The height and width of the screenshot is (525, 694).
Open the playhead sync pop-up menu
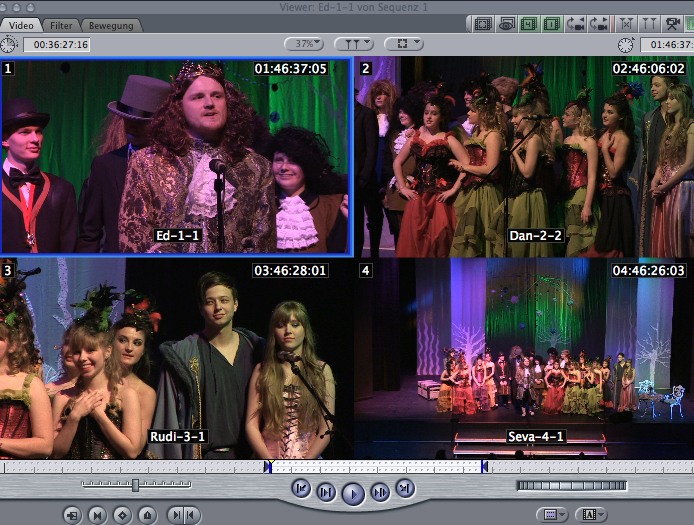[x=354, y=44]
